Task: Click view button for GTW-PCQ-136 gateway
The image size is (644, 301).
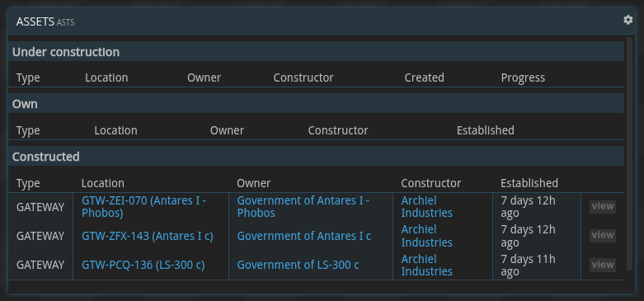Action: point(603,265)
